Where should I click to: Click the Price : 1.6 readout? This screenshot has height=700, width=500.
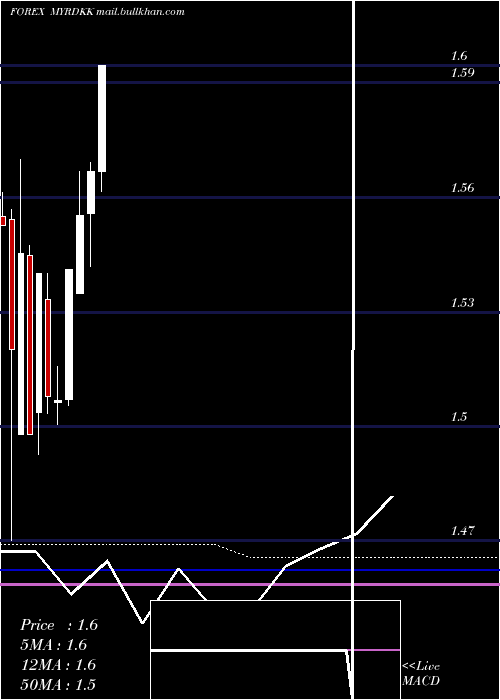(59, 625)
